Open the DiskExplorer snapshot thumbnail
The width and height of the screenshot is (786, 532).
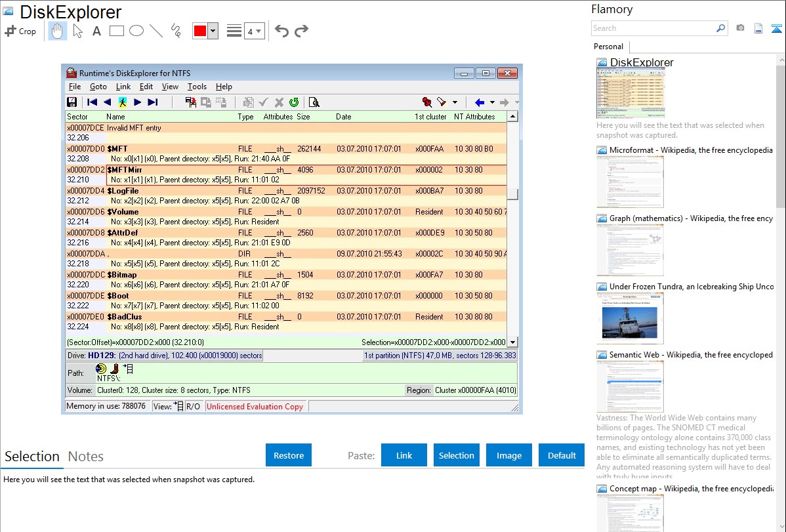630,93
